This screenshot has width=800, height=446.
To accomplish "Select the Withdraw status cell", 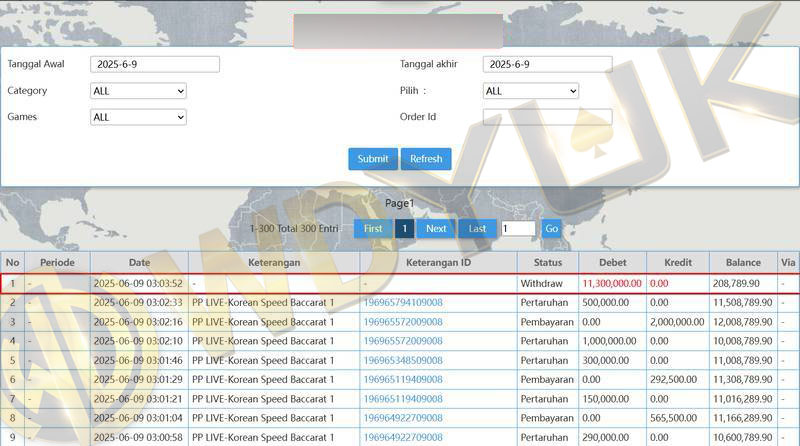I will point(541,284).
